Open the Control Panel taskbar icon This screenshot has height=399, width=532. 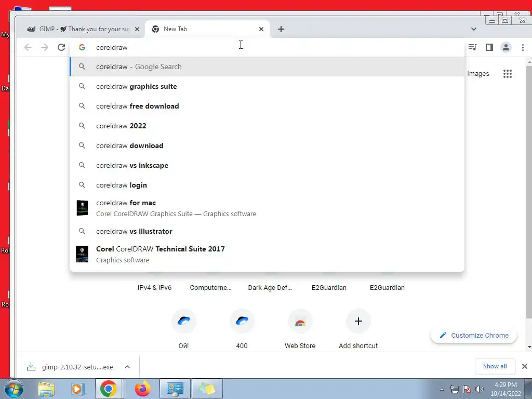175,389
